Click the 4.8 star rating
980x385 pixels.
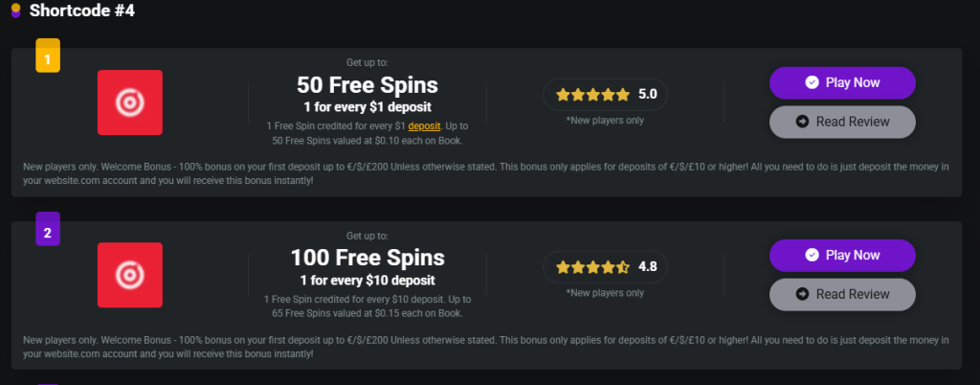click(x=605, y=267)
